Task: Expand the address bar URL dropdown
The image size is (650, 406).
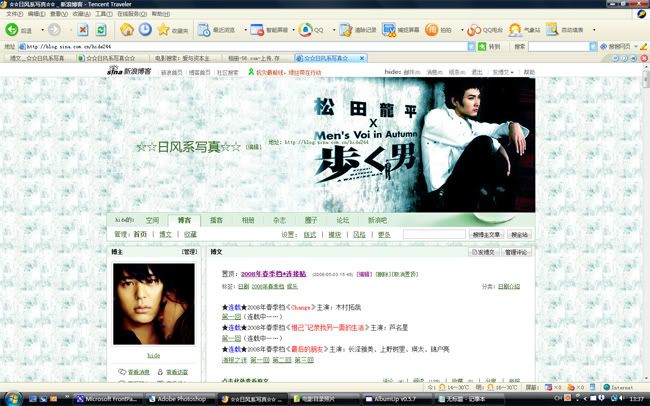Action: [473, 46]
